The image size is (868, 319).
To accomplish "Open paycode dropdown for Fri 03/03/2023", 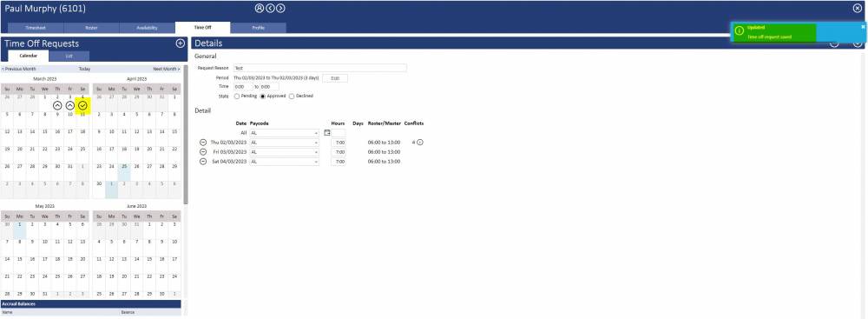I will [x=285, y=152].
